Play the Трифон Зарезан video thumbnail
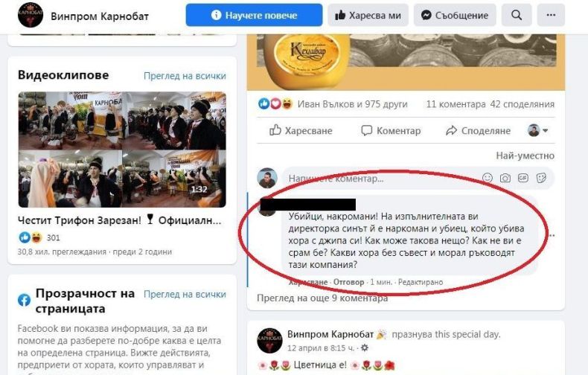The height and width of the screenshot is (375, 588). (122, 150)
